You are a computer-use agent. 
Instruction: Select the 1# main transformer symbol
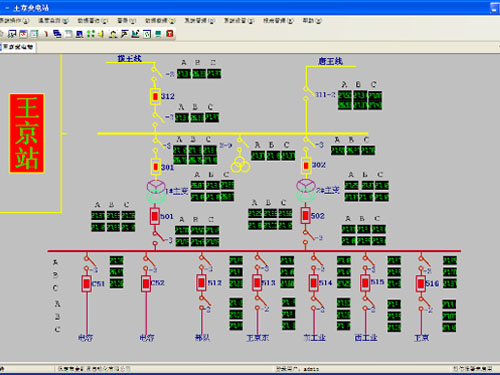click(x=156, y=191)
